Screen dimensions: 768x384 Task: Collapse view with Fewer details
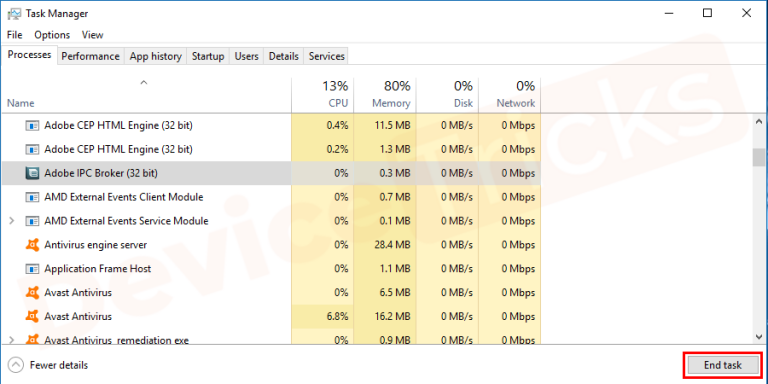click(48, 365)
